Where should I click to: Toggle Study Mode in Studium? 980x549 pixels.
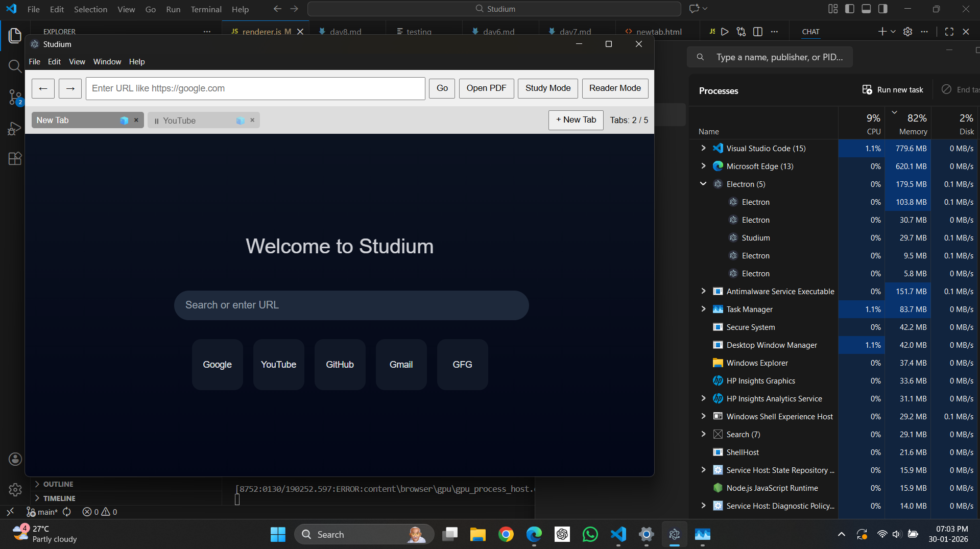(x=548, y=88)
